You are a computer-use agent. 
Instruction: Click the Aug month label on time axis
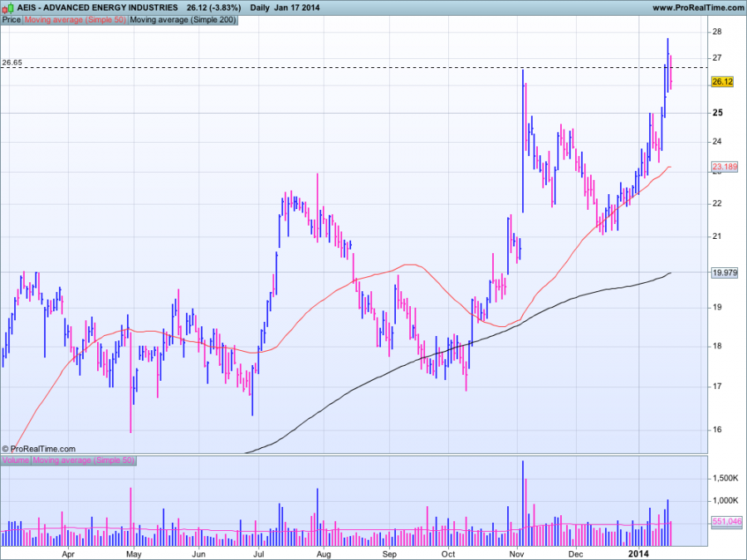(324, 554)
